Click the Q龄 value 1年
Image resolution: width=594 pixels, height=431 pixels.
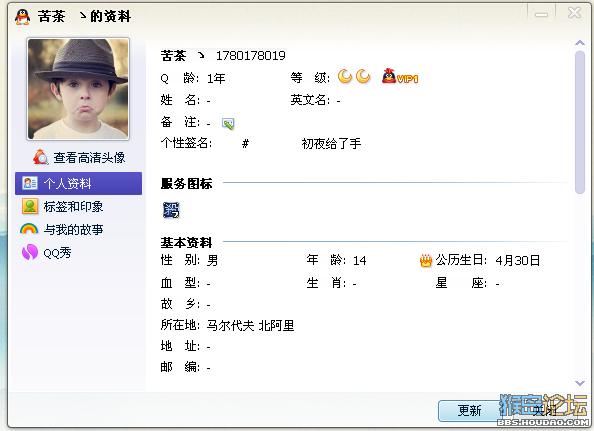216,78
